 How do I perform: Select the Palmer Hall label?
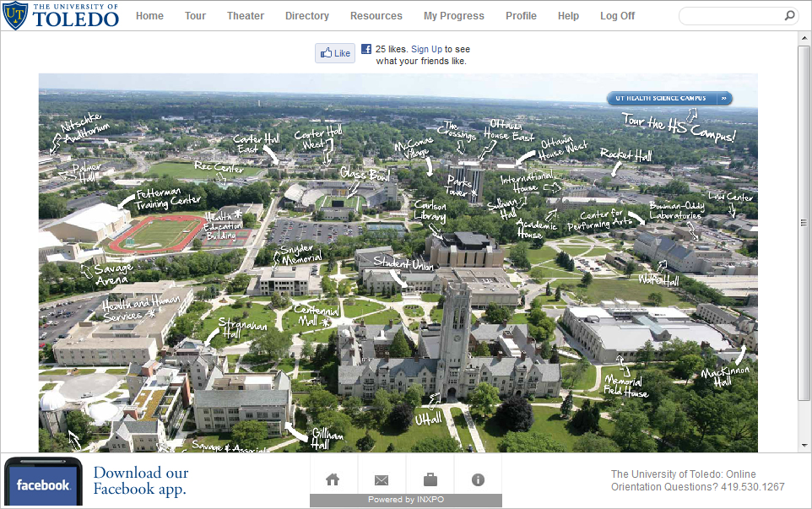(x=86, y=172)
